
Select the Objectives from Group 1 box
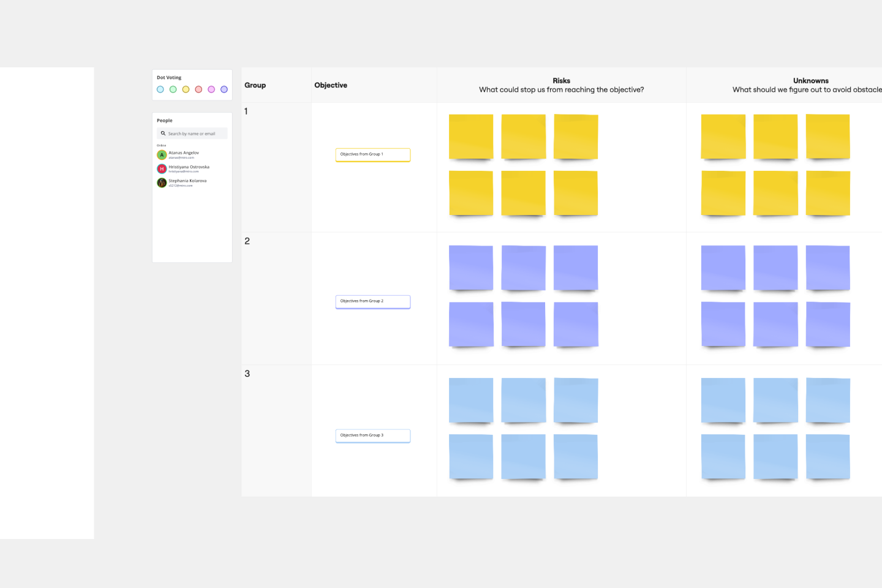[x=372, y=154]
